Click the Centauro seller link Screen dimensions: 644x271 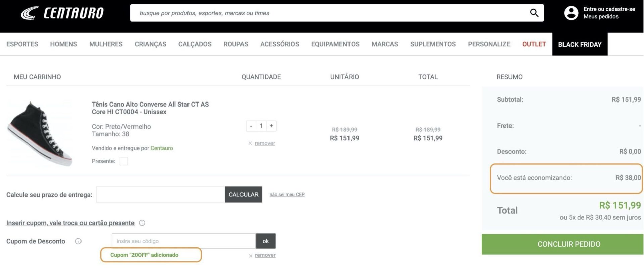pos(162,148)
